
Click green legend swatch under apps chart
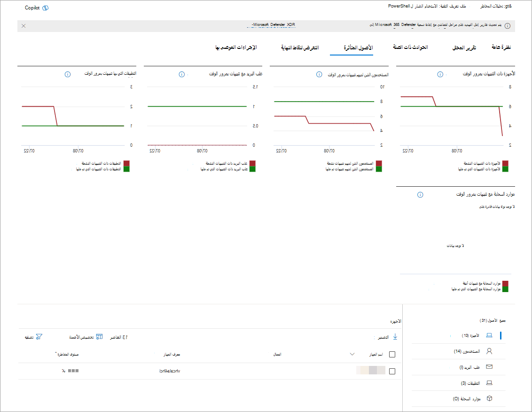pos(126,169)
